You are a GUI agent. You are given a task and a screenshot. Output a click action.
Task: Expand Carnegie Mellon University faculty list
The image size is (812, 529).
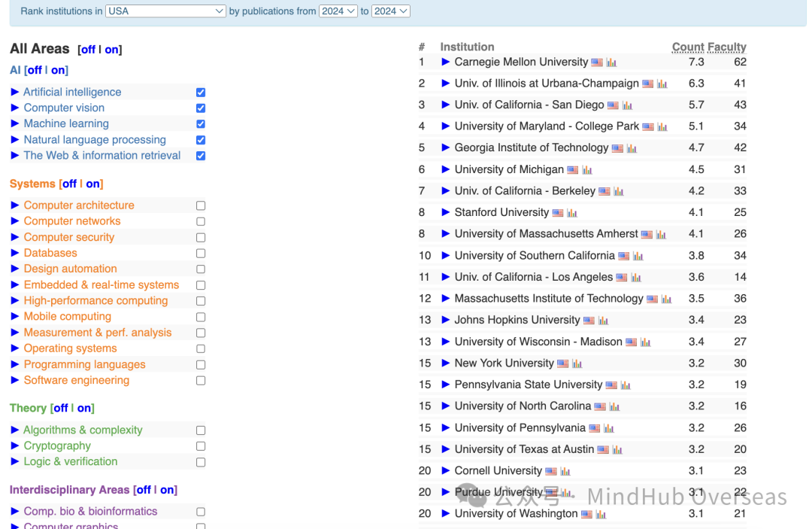[x=445, y=62]
